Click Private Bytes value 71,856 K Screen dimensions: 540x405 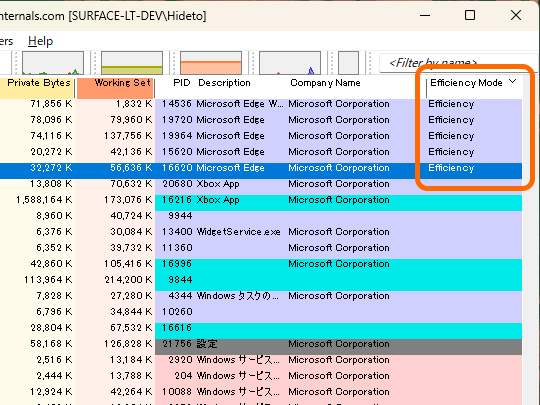(x=51, y=104)
